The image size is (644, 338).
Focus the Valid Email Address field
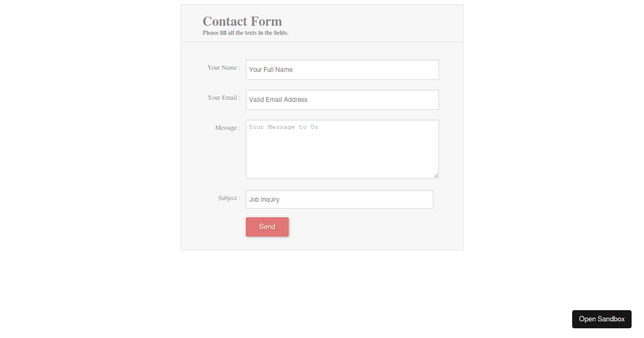tap(342, 100)
